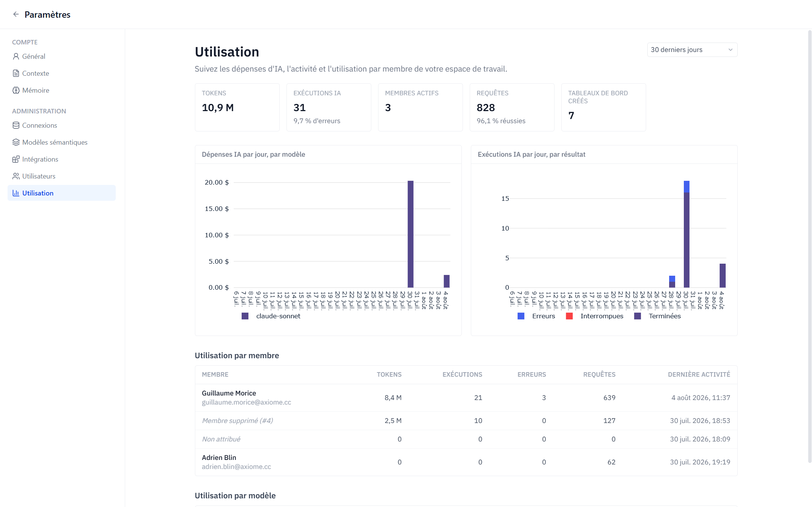
Task: Click the Utilisation par modèle heading
Action: point(235,496)
